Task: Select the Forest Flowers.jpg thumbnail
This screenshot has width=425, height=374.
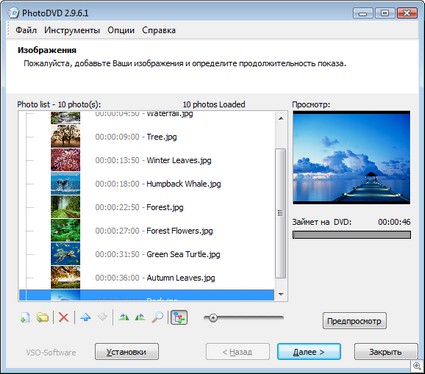Action: click(65, 230)
